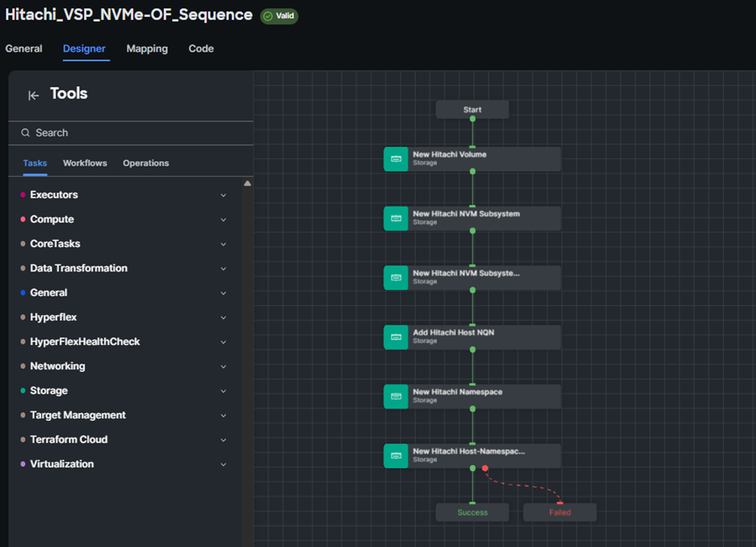Collapse the Tools panel with arrow icon
756x547 pixels.
point(33,95)
